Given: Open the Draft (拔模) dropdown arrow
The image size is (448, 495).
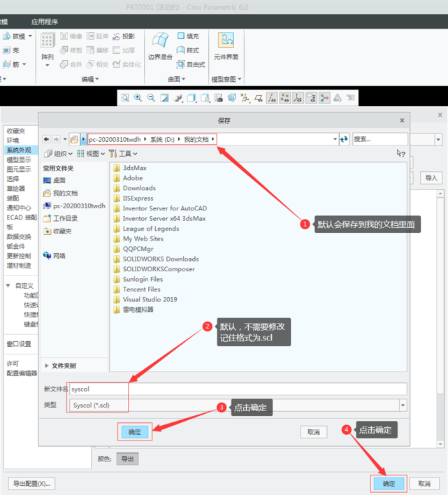Looking at the screenshot, I should 30,36.
